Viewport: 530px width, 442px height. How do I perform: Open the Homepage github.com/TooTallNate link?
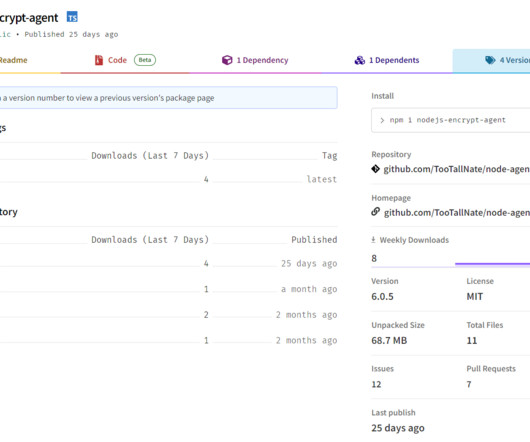[457, 213]
